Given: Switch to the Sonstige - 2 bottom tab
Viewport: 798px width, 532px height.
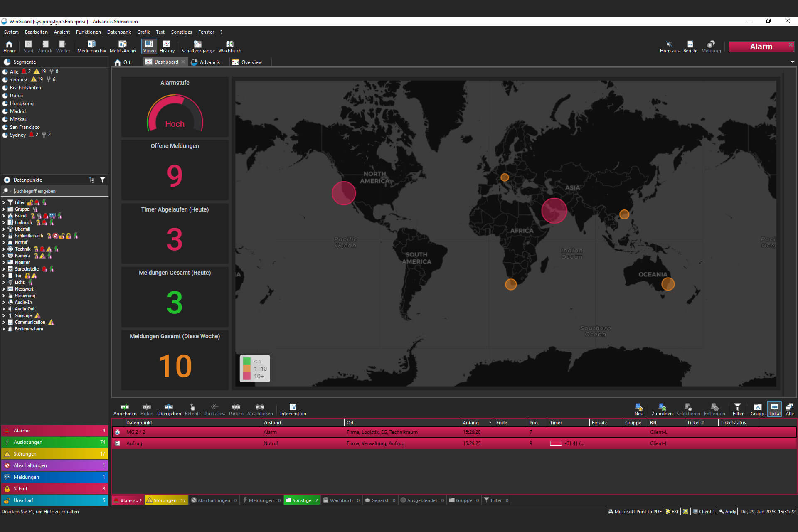Looking at the screenshot, I should (301, 500).
